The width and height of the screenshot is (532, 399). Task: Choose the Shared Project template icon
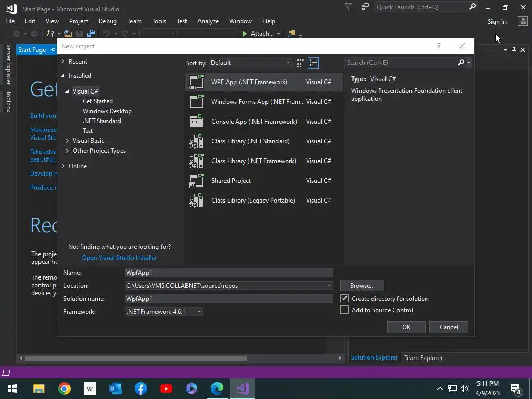[x=196, y=180]
